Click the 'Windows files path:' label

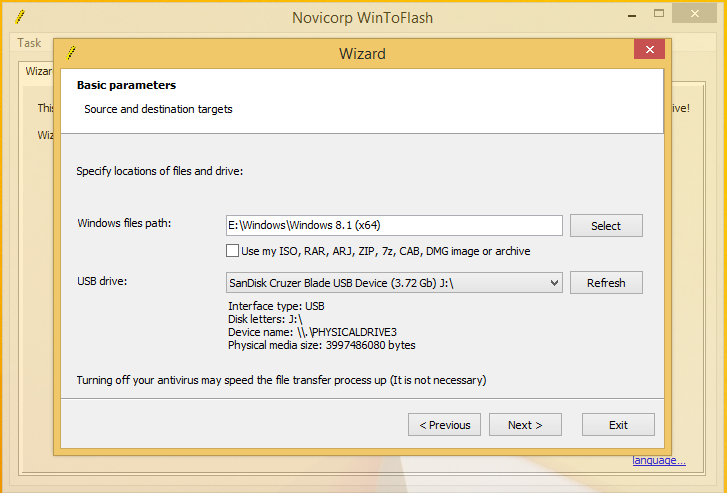point(124,223)
